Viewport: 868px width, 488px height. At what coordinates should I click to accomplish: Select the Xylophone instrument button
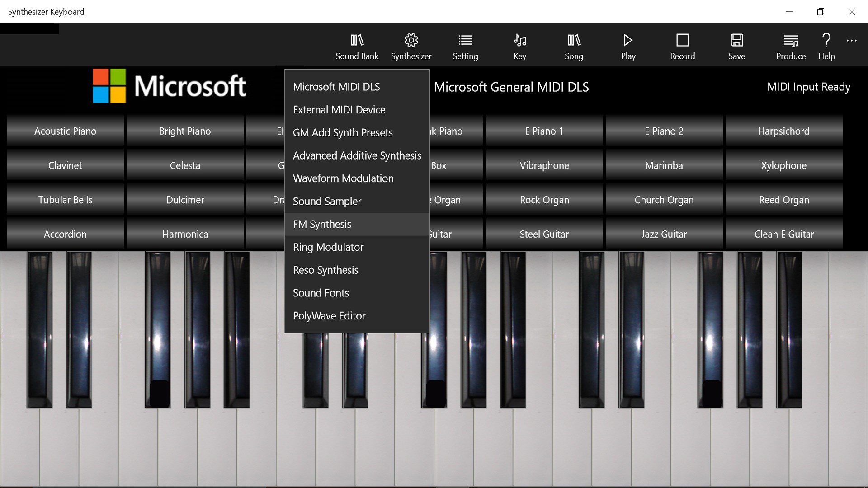pyautogui.click(x=783, y=165)
